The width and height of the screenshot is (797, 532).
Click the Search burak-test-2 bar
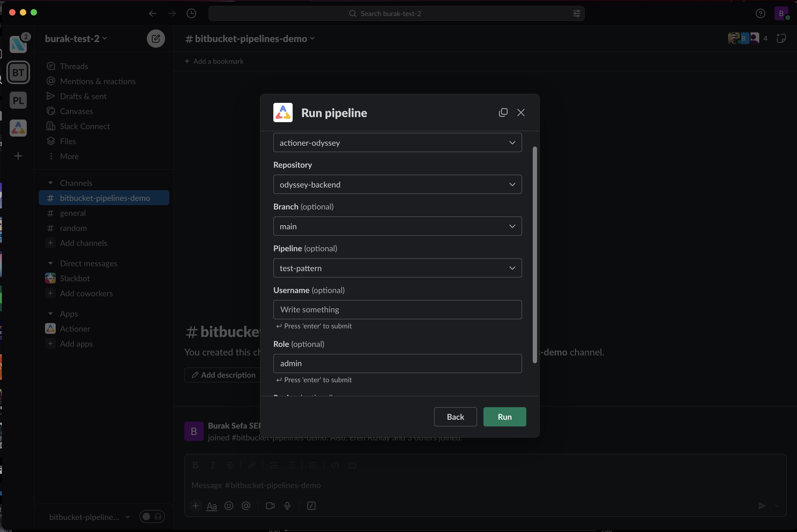pos(396,14)
